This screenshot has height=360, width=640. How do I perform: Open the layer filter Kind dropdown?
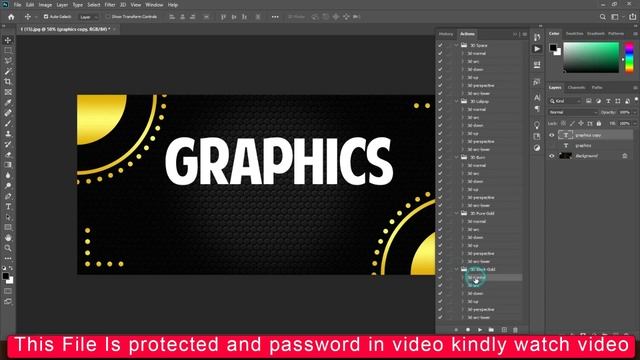coord(565,101)
